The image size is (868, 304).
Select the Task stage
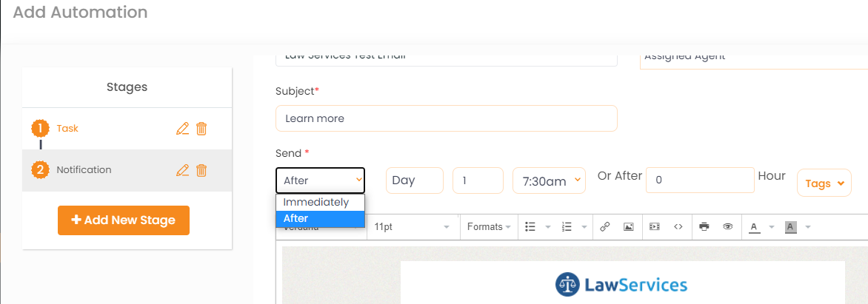67,128
